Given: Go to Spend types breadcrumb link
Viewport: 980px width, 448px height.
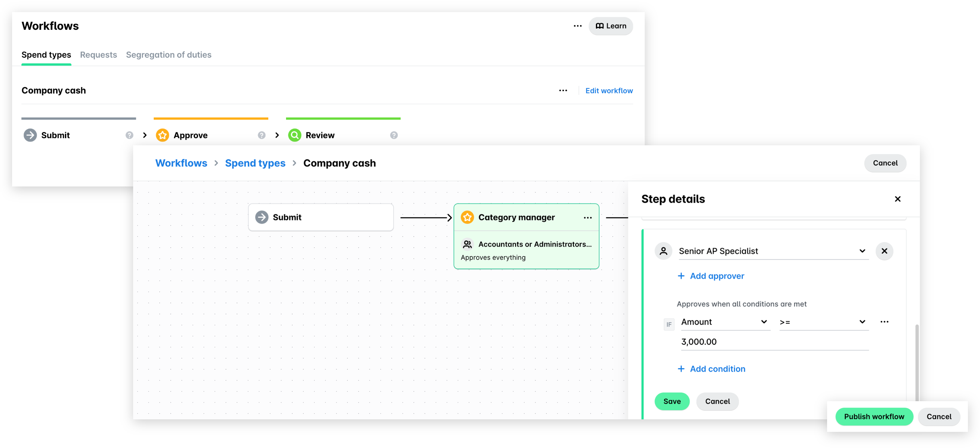Looking at the screenshot, I should [x=255, y=163].
